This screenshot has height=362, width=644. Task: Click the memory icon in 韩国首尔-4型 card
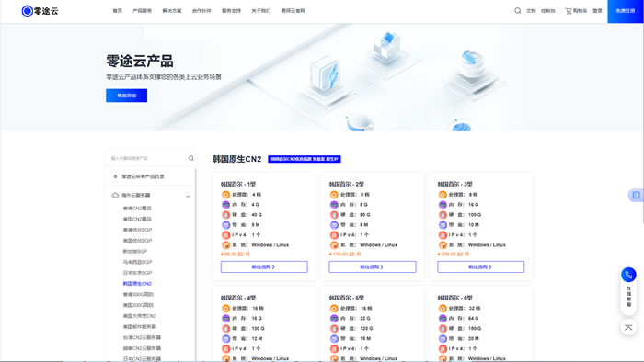[225, 318]
